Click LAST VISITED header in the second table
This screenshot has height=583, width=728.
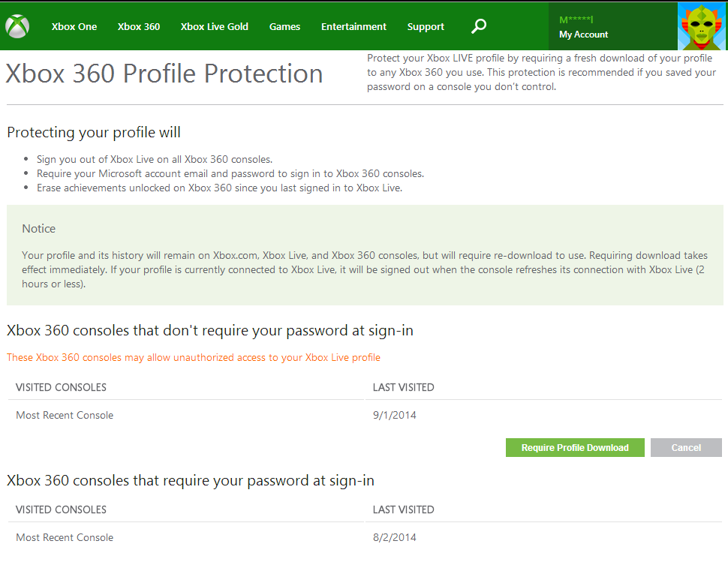click(404, 509)
